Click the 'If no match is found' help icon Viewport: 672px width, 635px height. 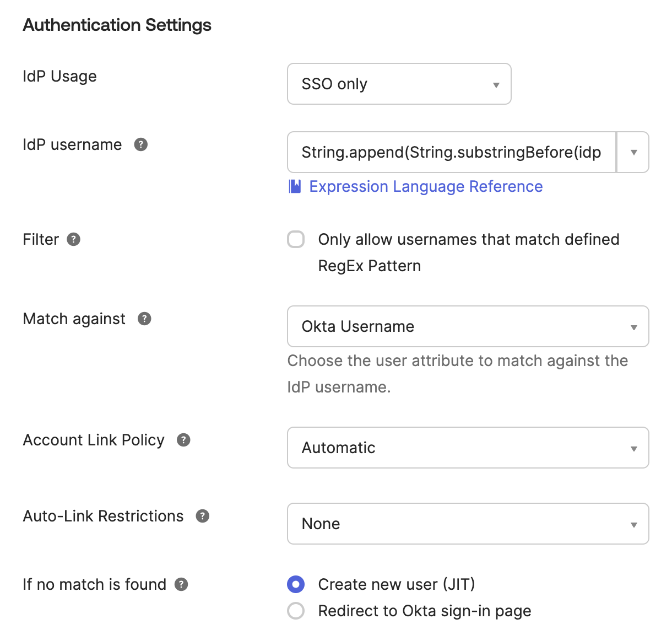pyautogui.click(x=181, y=584)
